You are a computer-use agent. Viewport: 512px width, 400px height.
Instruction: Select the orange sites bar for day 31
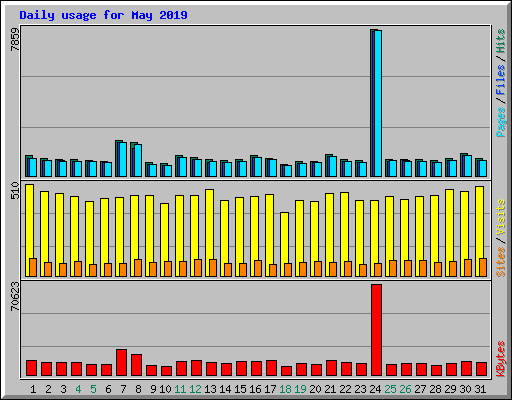point(483,267)
